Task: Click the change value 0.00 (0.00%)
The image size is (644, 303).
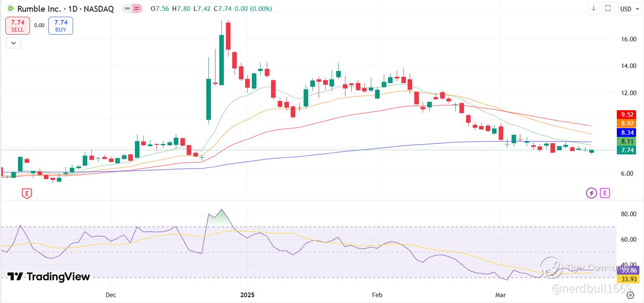Action: click(x=254, y=8)
